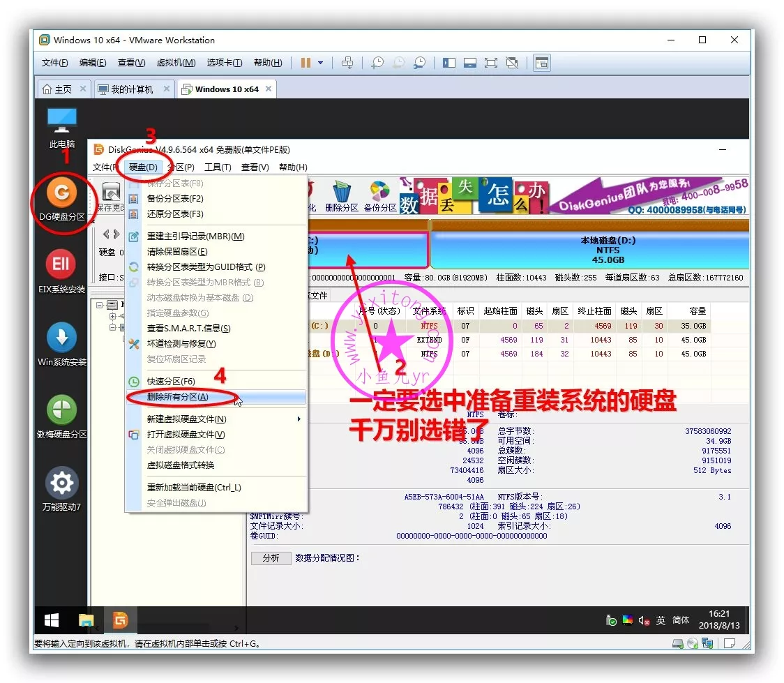Click the 容量 column header
The width and height of the screenshot is (784, 683).
pyautogui.click(x=690, y=311)
